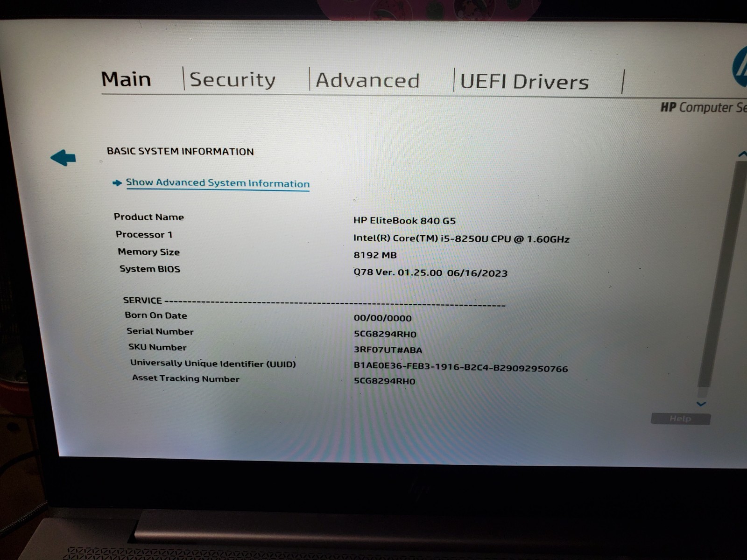Select the HP EliteBook 840 G5 value
The height and width of the screenshot is (560, 747).
pos(404,220)
